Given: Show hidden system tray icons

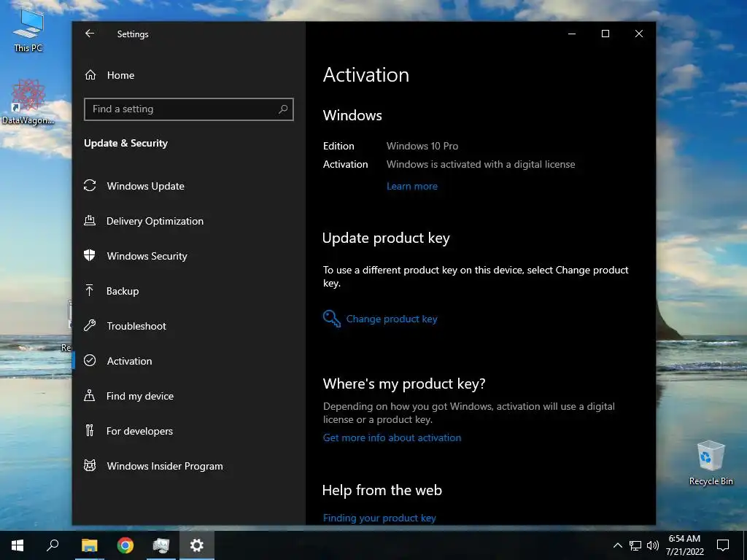Looking at the screenshot, I should point(617,545).
